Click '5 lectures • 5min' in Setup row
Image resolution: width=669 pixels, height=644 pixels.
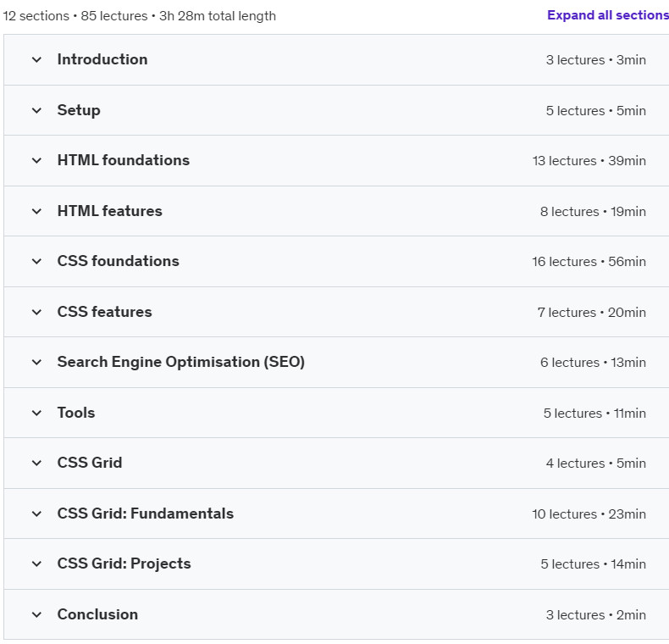595,111
